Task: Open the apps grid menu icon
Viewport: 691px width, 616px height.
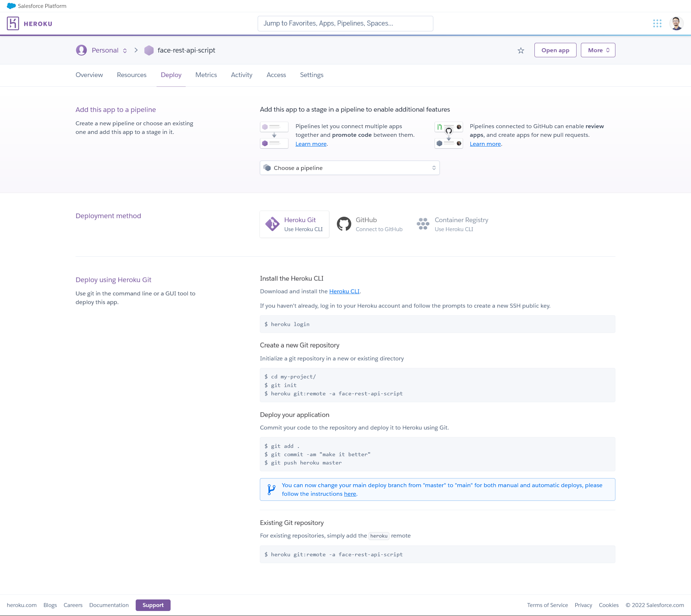Action: pos(657,23)
